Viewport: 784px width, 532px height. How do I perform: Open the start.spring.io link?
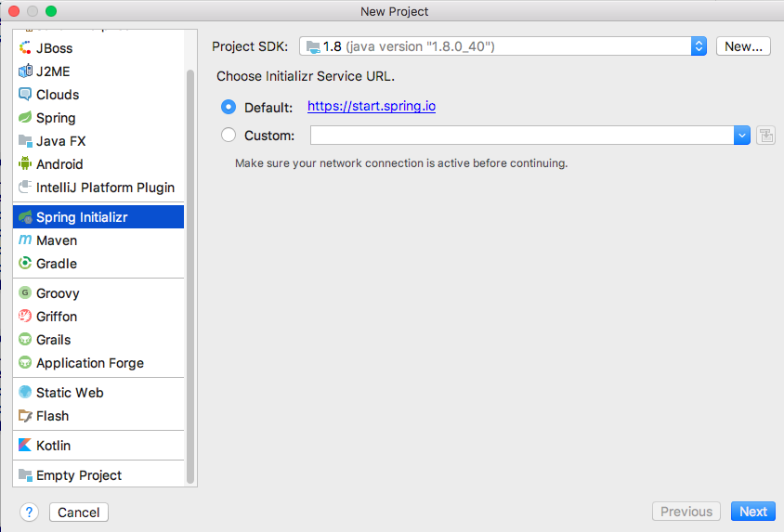pyautogui.click(x=371, y=107)
